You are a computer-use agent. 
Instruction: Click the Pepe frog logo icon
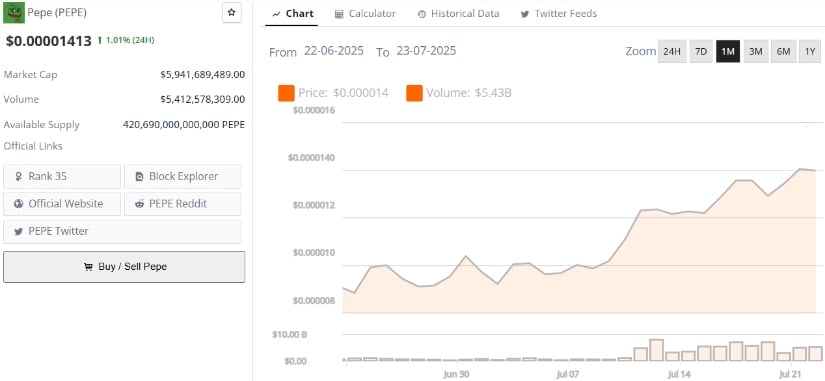(x=14, y=13)
